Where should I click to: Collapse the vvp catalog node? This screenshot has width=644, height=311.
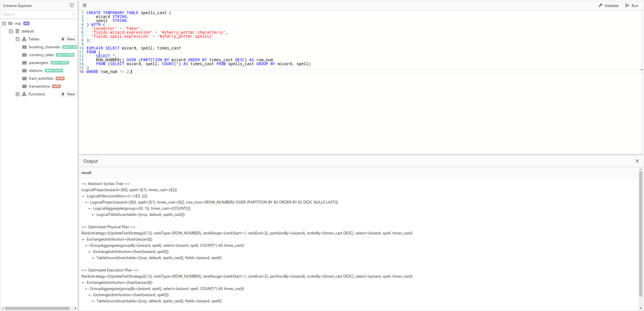[x=4, y=23]
